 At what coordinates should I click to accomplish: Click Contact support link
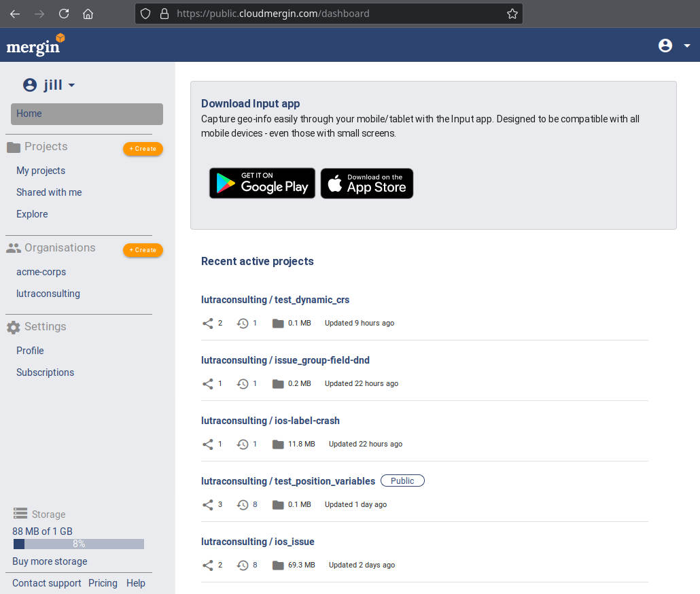pyautogui.click(x=46, y=583)
